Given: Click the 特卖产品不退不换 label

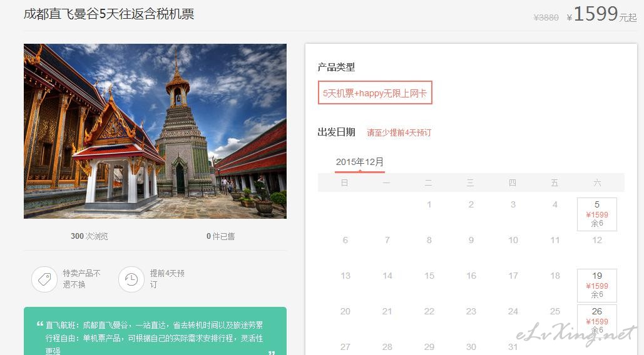Looking at the screenshot, I should coord(81,279).
